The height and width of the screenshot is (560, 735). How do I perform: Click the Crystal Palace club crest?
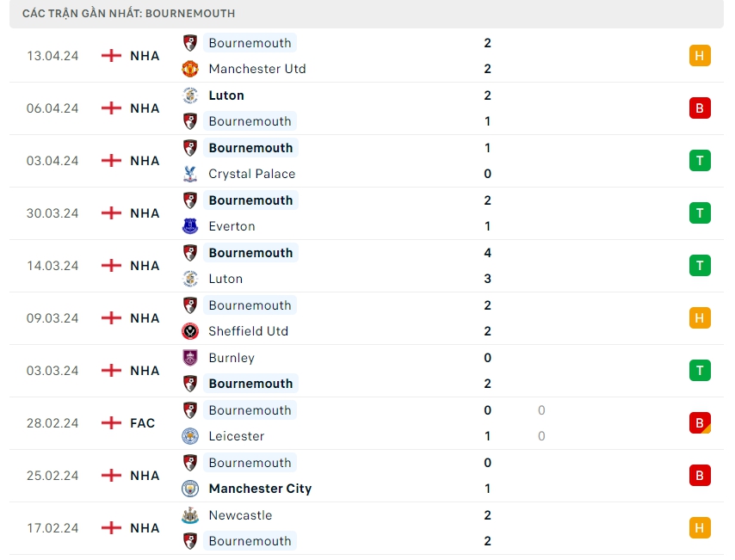190,174
